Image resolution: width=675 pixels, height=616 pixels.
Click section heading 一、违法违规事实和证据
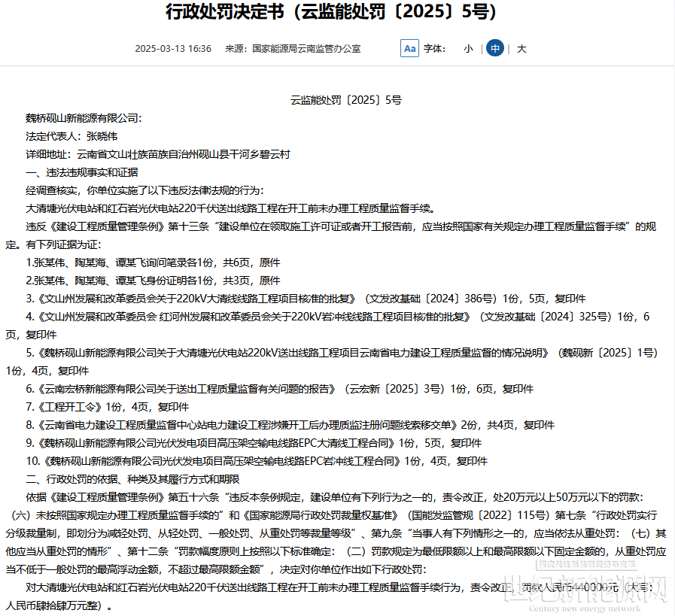coord(77,172)
